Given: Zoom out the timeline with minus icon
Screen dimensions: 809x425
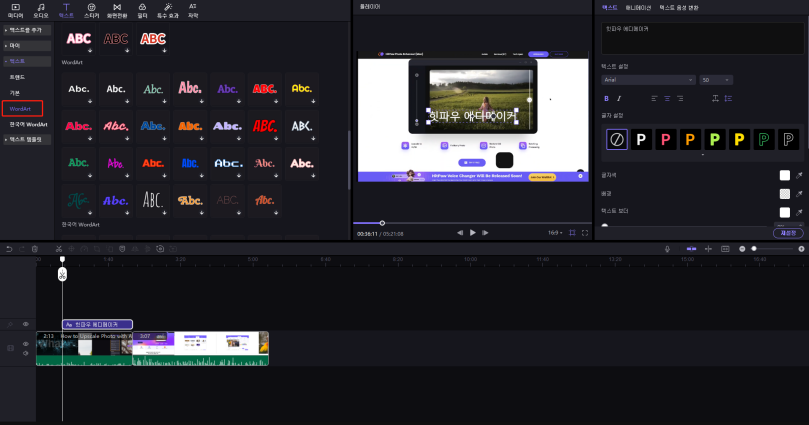Looking at the screenshot, I should point(742,249).
